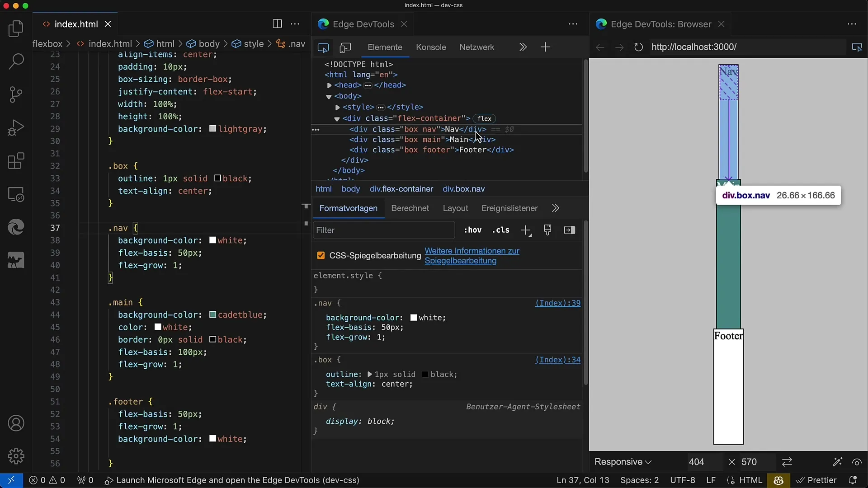The image size is (868, 488).
Task: Show more style pane tabs chevron
Action: point(556,208)
